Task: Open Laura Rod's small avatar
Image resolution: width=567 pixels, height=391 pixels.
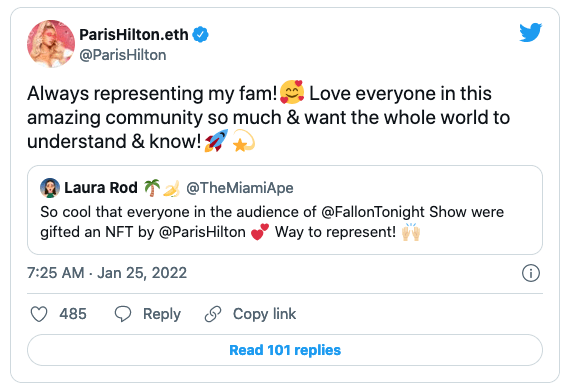Action: (50, 188)
